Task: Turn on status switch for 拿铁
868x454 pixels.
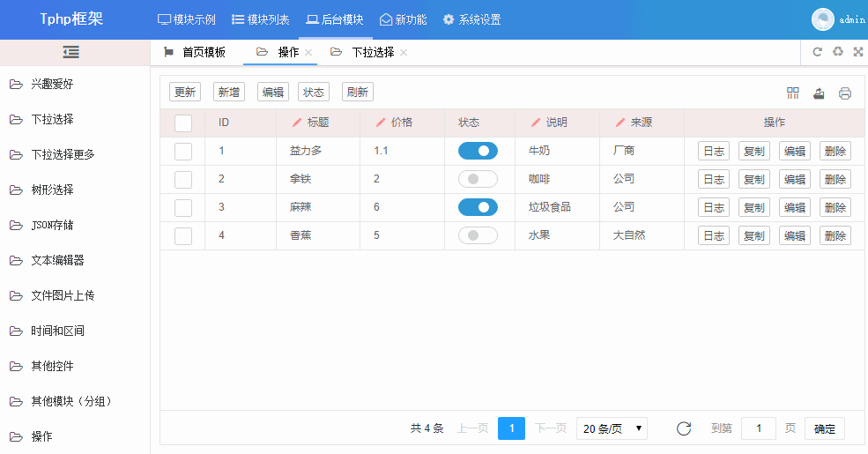Action: pos(478,179)
